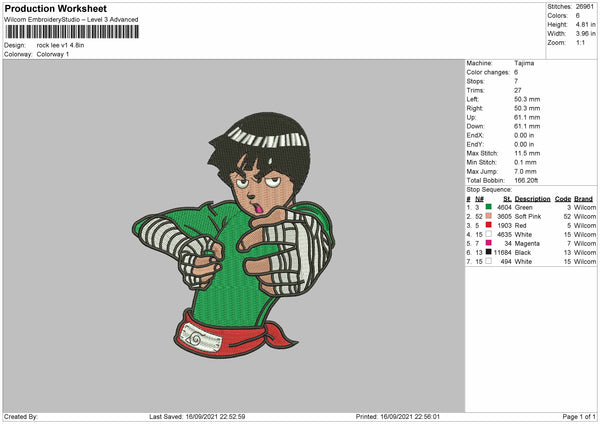Screen dimensions: 600x424
Task: Click 'Wilcom EmbroideryStudio – Level 3 Advanced' text
Action: (71, 20)
